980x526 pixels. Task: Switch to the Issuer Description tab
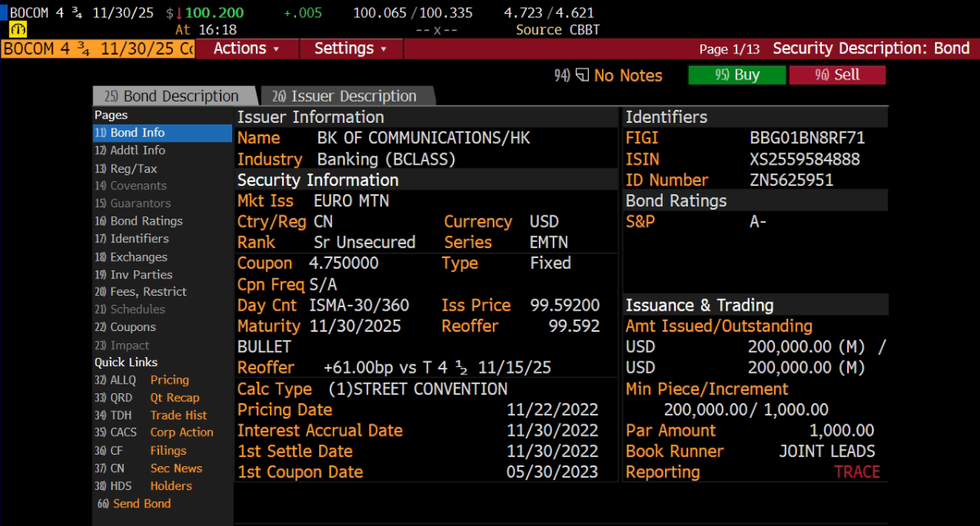pos(346,96)
